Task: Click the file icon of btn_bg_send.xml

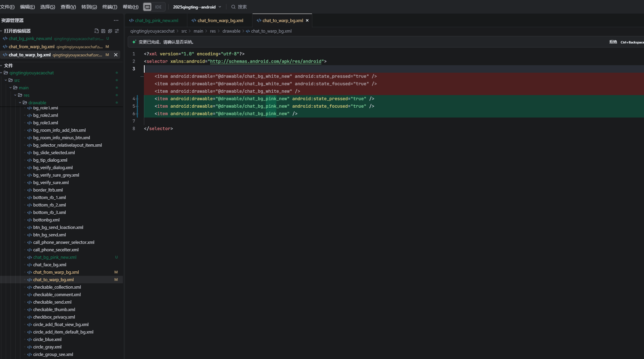Action: (x=30, y=235)
